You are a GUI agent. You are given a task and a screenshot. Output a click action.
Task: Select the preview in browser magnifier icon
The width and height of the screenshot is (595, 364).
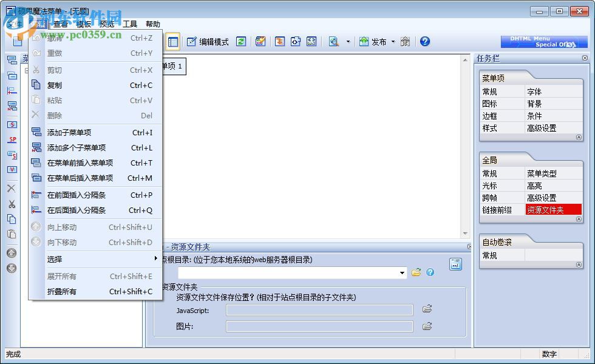(335, 41)
